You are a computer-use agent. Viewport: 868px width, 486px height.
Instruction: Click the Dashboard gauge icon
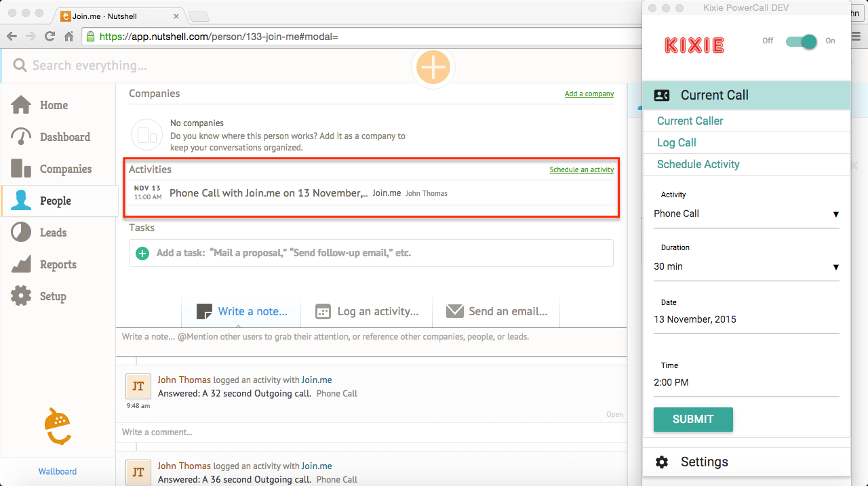point(21,137)
